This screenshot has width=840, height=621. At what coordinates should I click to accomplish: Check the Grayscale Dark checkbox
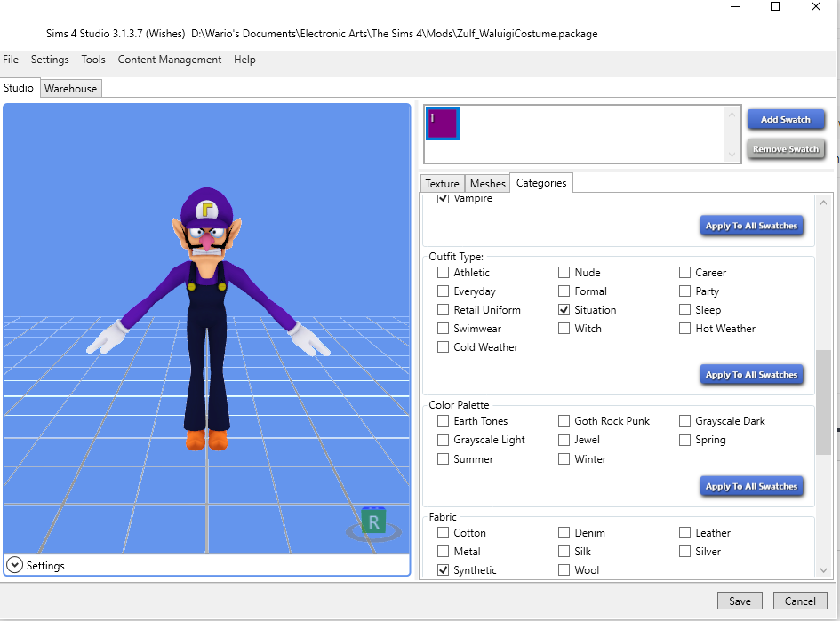[x=684, y=421]
